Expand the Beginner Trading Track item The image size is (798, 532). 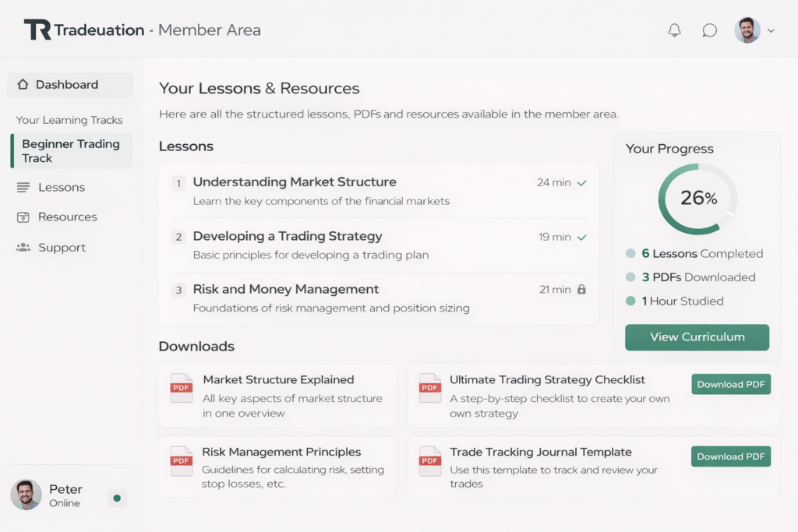(x=71, y=151)
